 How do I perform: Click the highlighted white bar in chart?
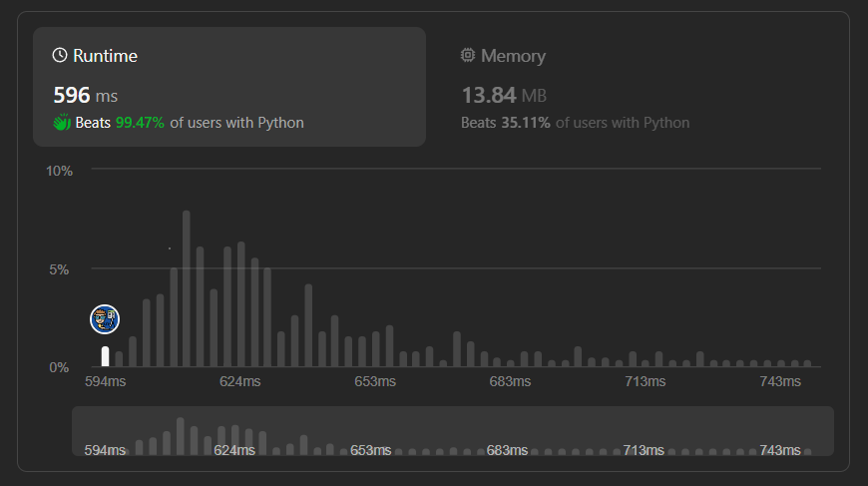point(105,356)
